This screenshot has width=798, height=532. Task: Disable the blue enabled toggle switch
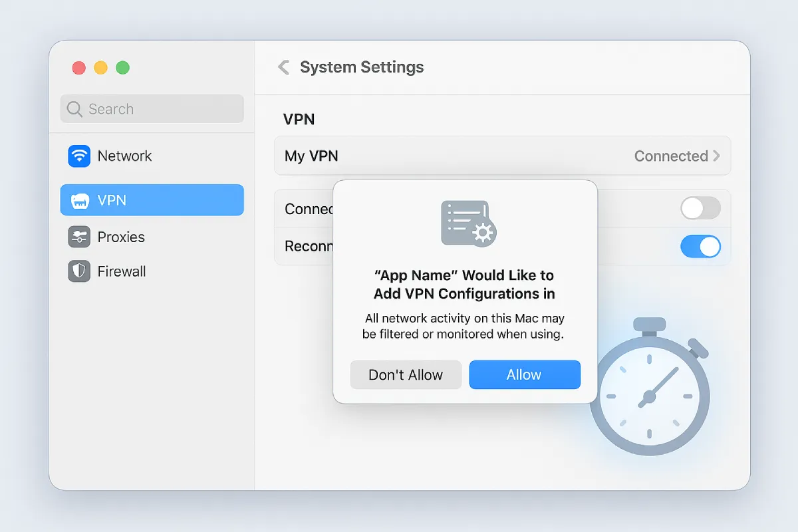pos(700,247)
